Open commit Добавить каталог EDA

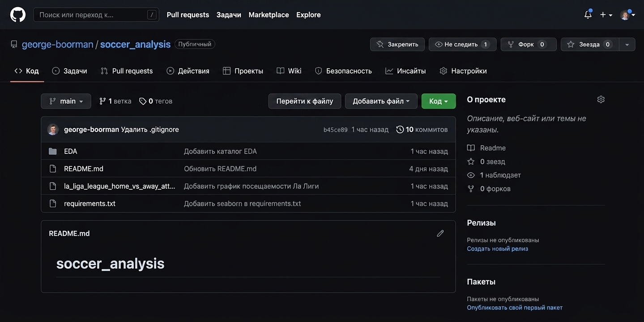tap(220, 151)
